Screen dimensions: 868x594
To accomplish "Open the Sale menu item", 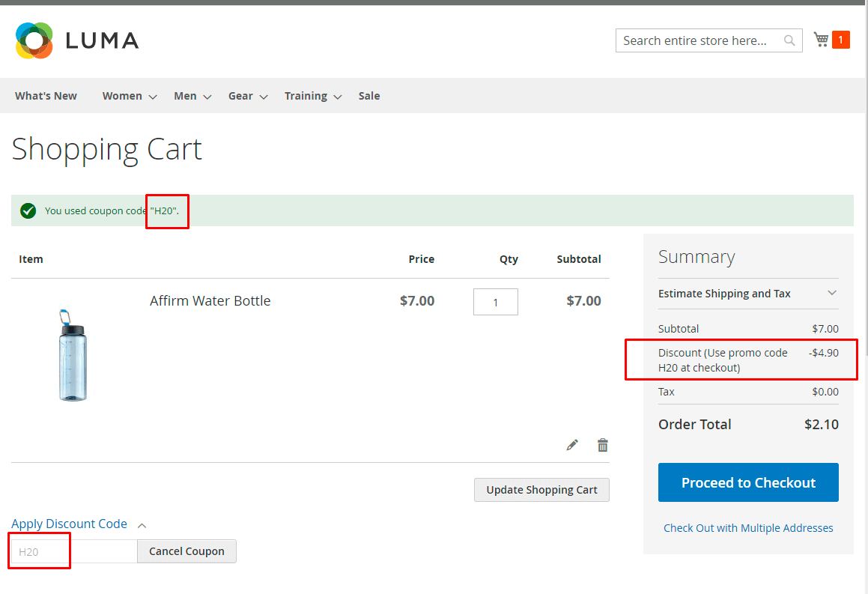I will tap(368, 96).
